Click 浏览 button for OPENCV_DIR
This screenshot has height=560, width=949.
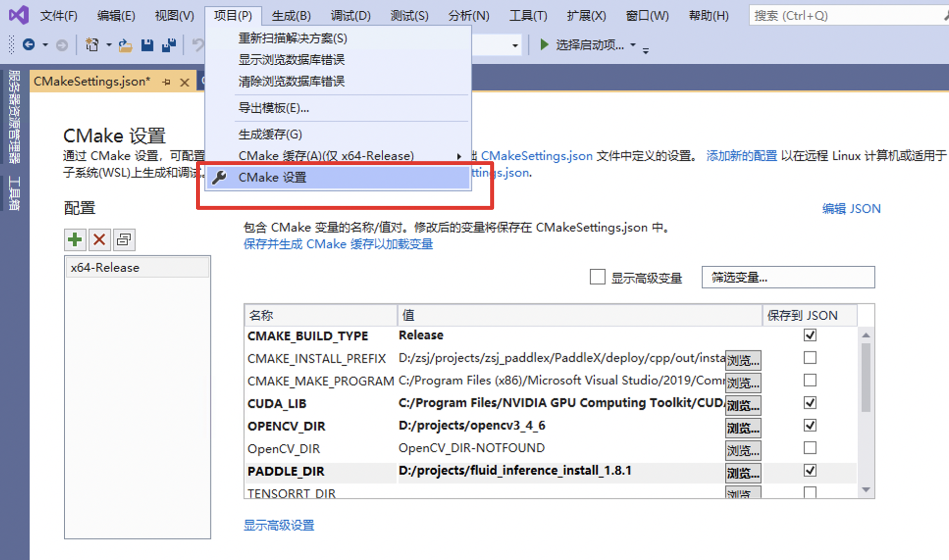742,428
